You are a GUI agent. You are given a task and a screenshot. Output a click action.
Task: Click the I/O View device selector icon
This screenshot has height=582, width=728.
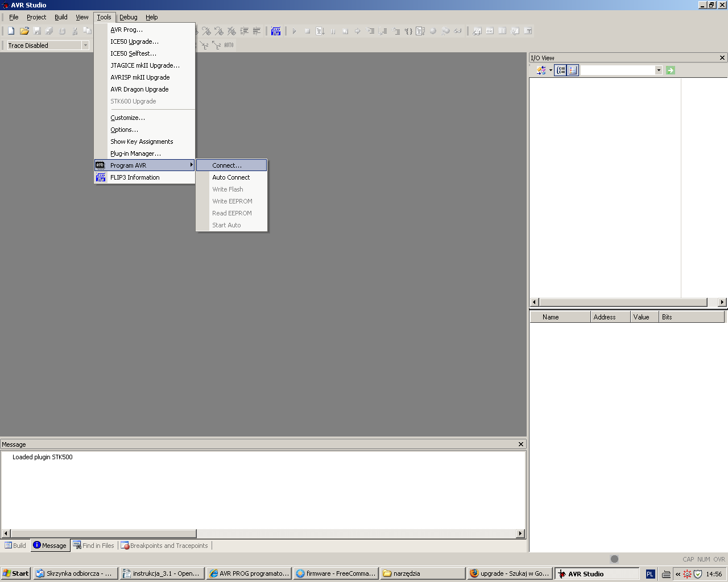(541, 70)
